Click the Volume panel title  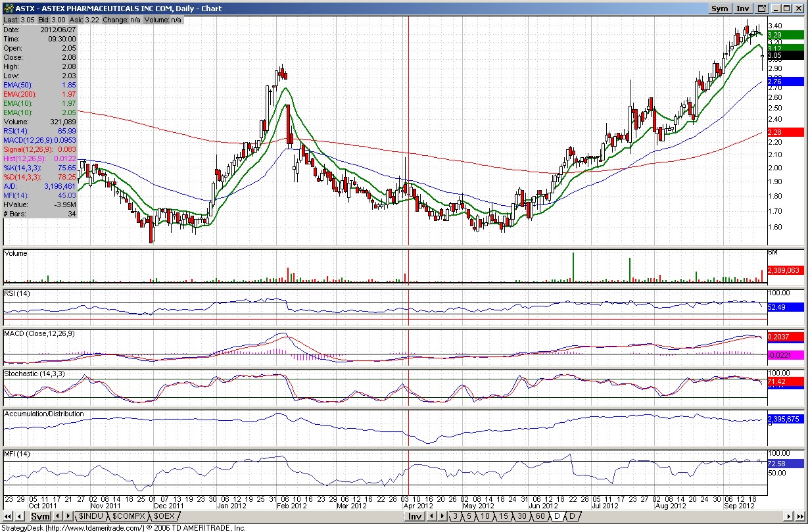16,253
